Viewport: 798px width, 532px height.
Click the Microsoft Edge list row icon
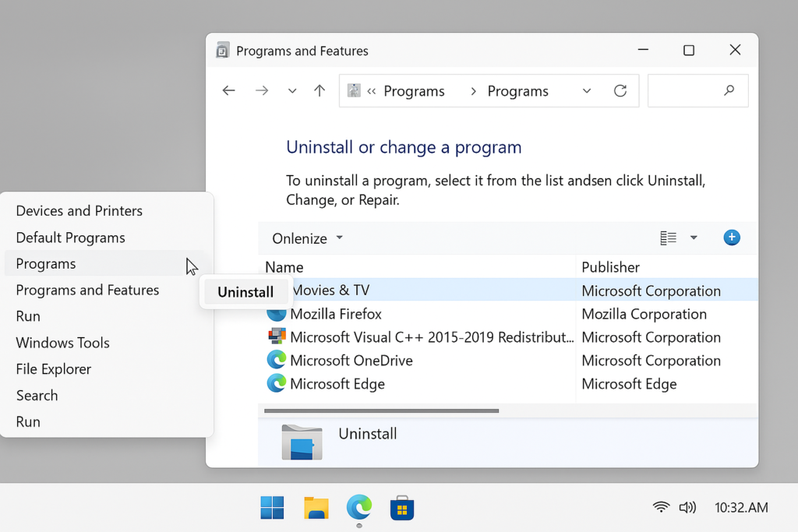coord(277,383)
